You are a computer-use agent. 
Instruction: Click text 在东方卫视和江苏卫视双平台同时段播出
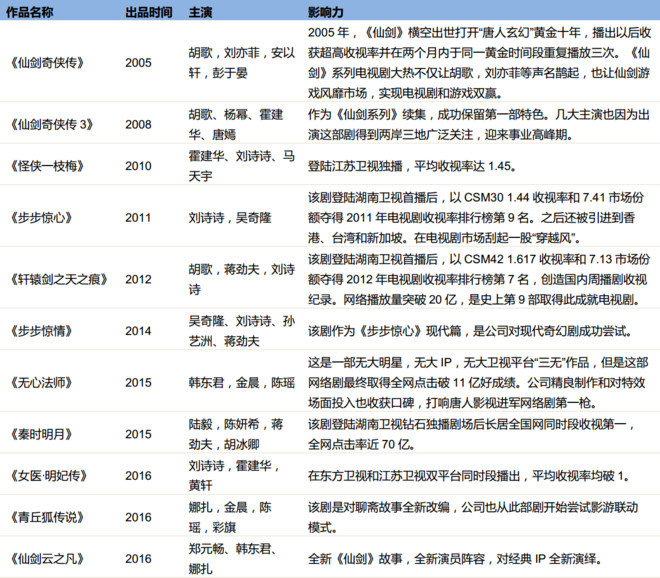pos(469,476)
